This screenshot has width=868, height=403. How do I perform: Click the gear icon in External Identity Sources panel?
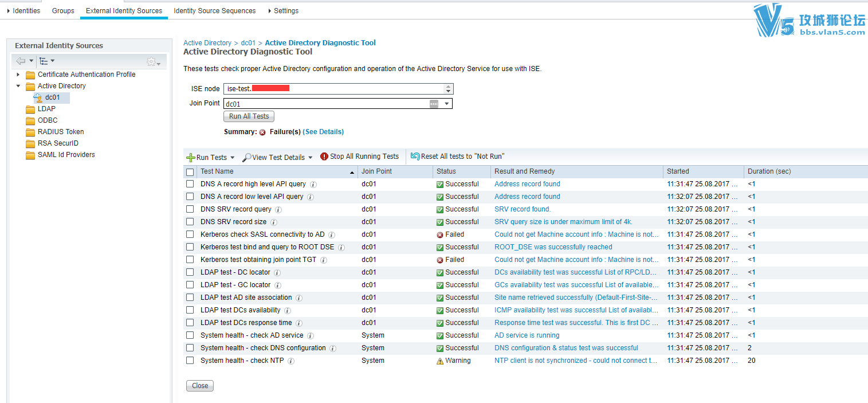pyautogui.click(x=151, y=61)
